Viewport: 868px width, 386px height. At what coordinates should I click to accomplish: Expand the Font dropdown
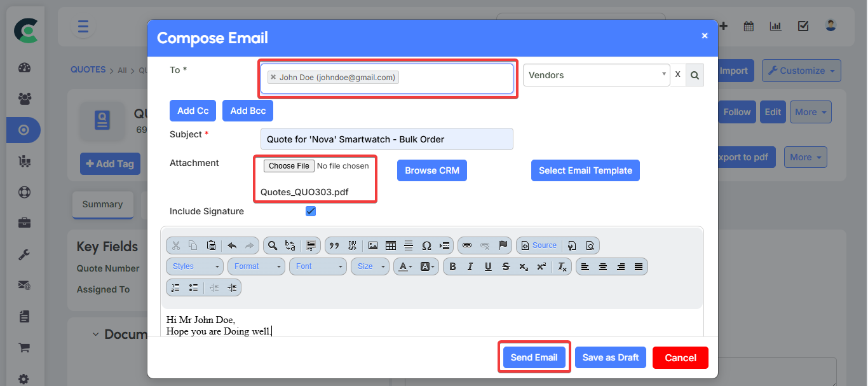[x=318, y=266]
